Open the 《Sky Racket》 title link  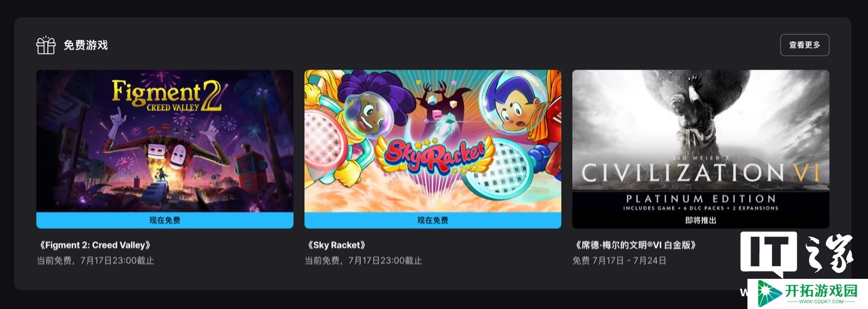tap(336, 245)
